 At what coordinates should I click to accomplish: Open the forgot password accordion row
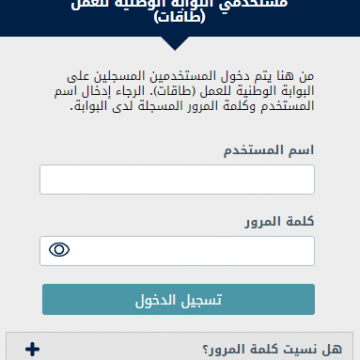(x=179, y=346)
